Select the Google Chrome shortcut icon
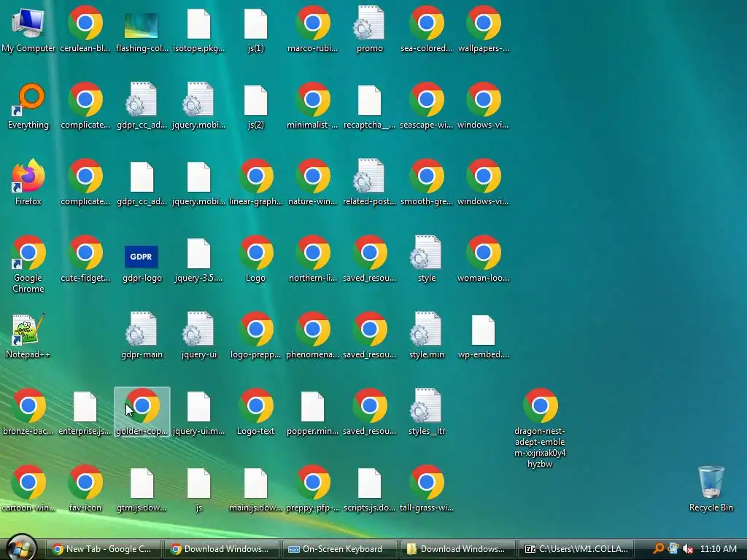 28,264
